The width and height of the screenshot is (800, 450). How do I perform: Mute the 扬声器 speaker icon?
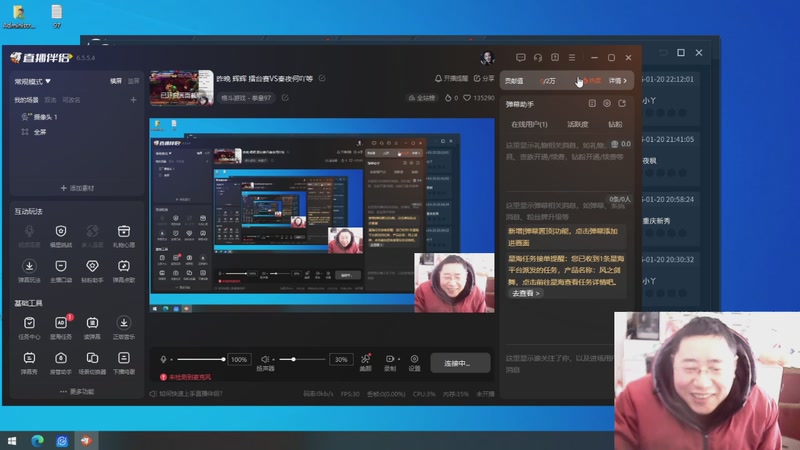(x=264, y=359)
